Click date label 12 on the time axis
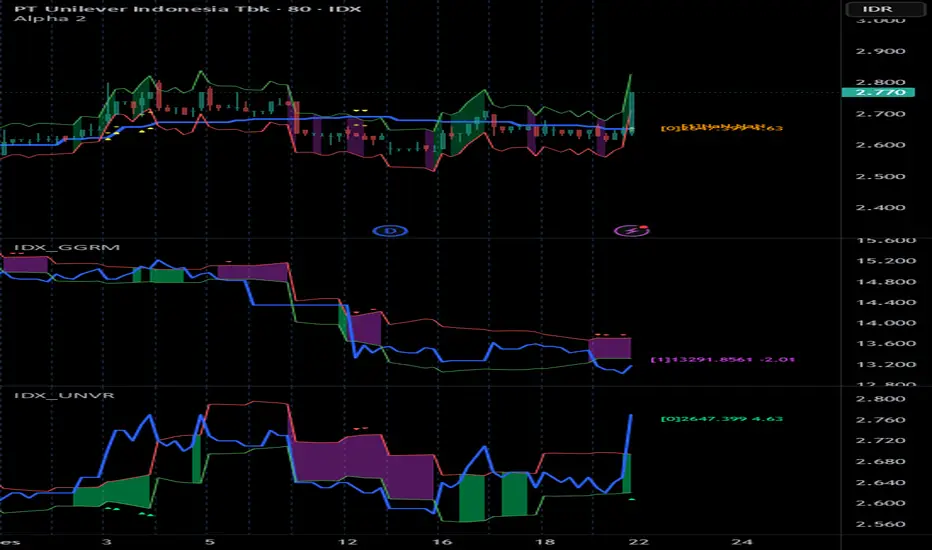The height and width of the screenshot is (550, 932). (x=348, y=542)
